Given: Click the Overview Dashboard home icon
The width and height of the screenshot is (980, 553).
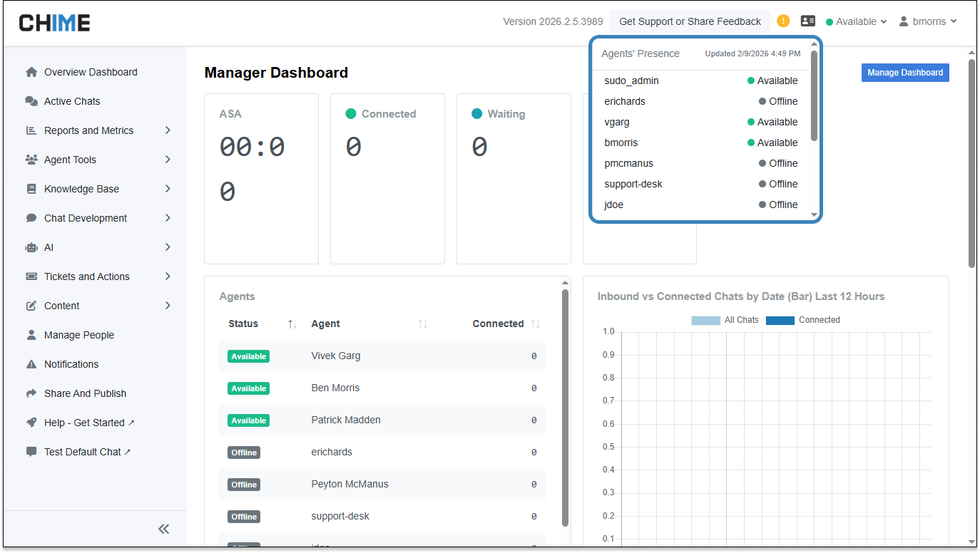Looking at the screenshot, I should pos(31,72).
